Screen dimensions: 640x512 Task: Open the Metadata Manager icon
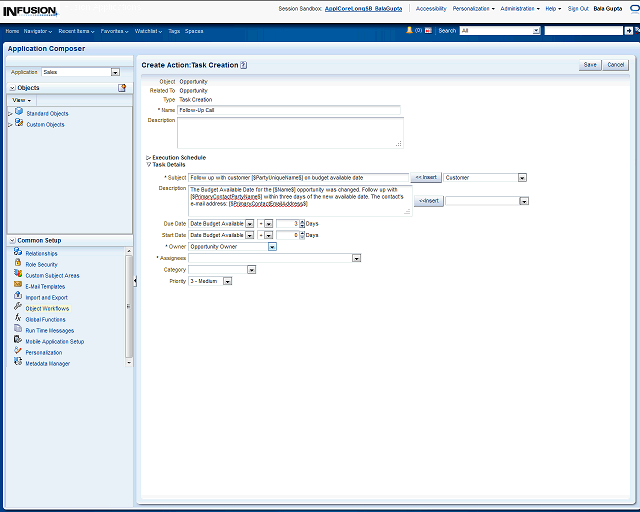tap(18, 363)
